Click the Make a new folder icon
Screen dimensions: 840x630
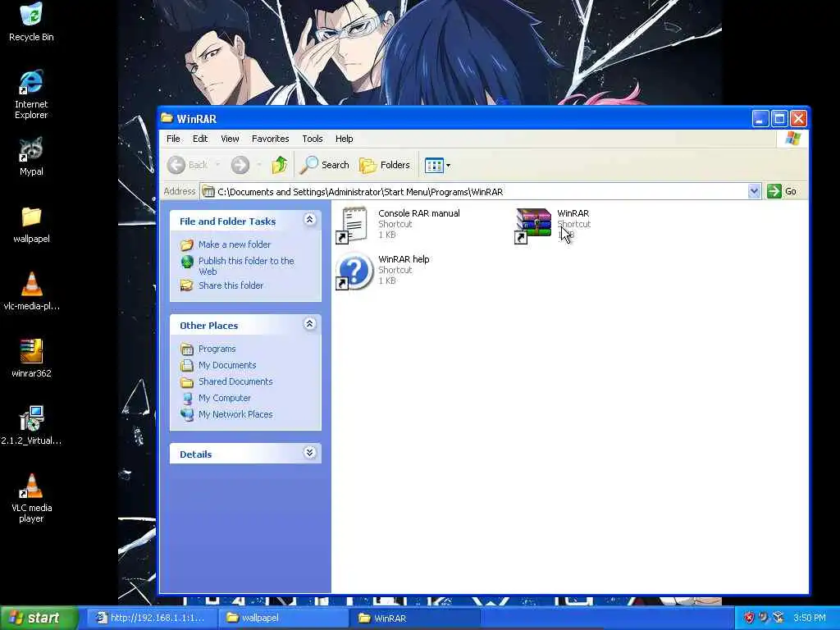(187, 244)
